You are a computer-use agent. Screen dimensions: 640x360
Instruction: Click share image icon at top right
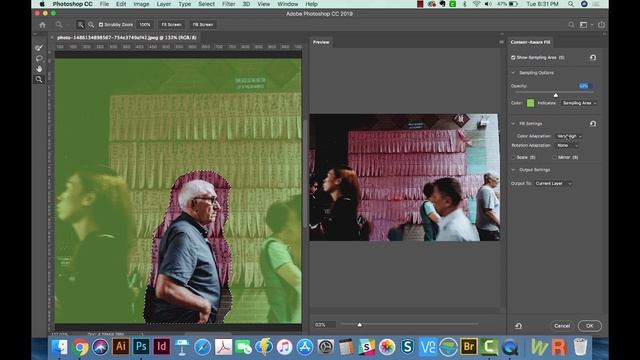601,24
